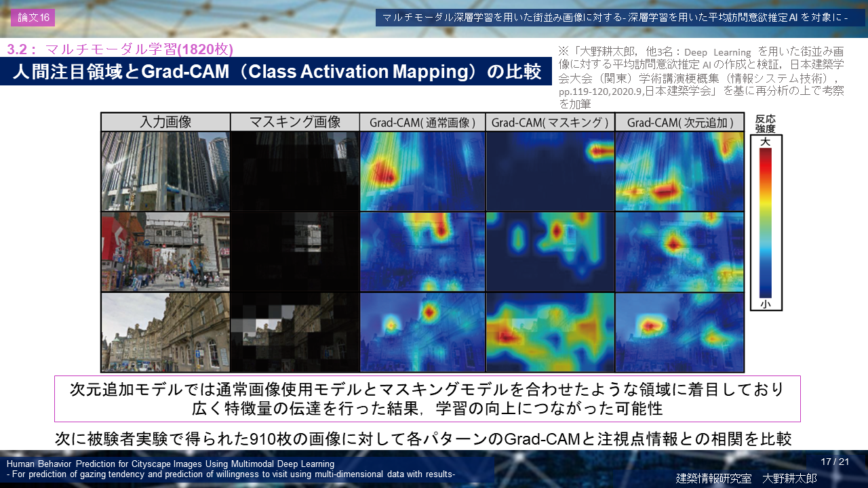Select the マスキング画像 column header
This screenshot has width=868, height=488.
[294, 122]
